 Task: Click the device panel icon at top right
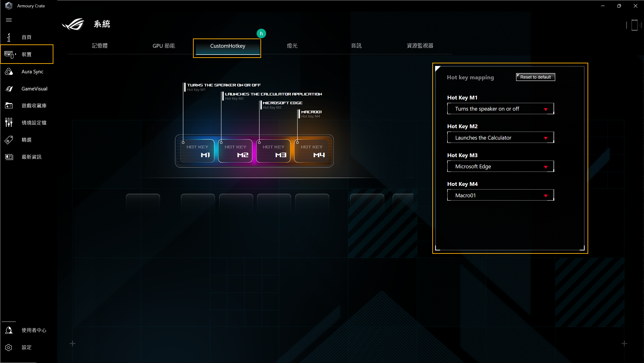634,25
